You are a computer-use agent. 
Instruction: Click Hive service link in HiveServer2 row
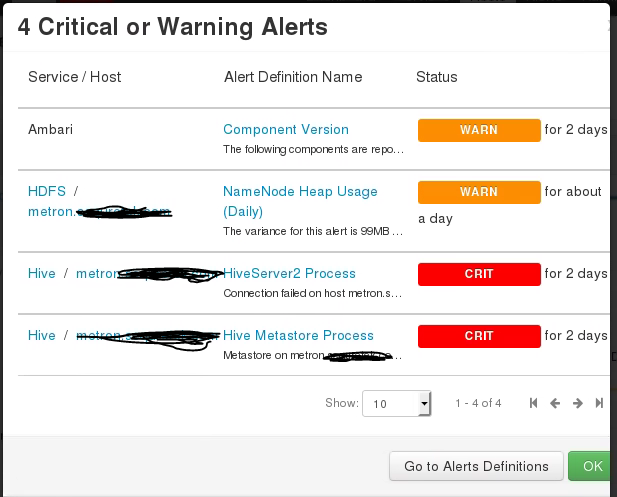[x=42, y=273]
